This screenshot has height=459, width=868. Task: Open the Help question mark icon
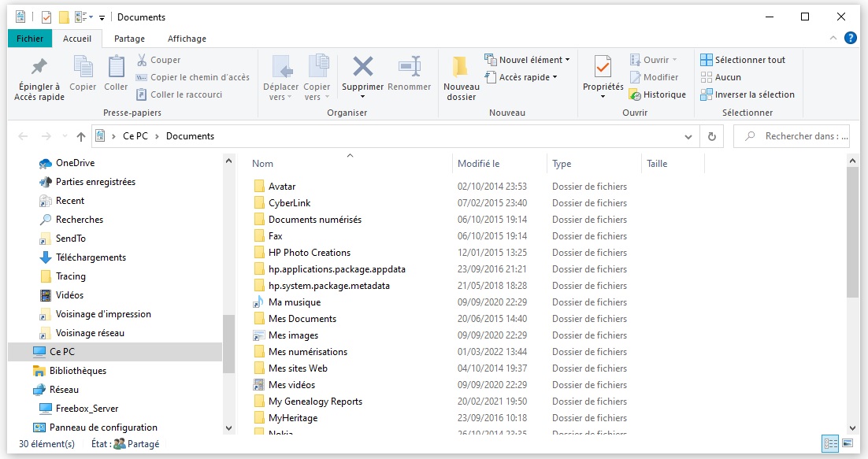click(x=851, y=38)
